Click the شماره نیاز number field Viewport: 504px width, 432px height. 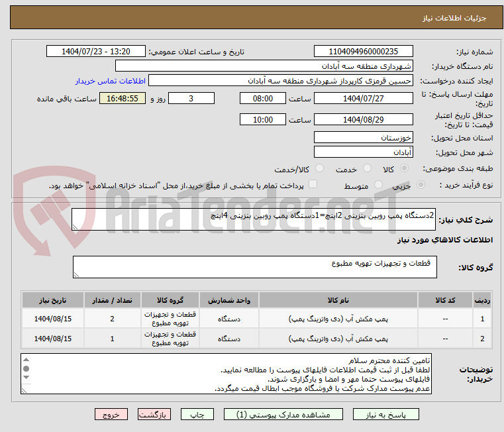tap(363, 52)
